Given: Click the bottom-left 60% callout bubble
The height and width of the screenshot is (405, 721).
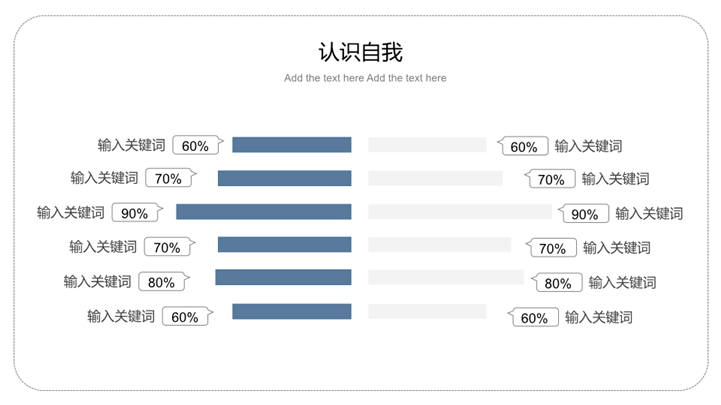Looking at the screenshot, I should [x=185, y=317].
